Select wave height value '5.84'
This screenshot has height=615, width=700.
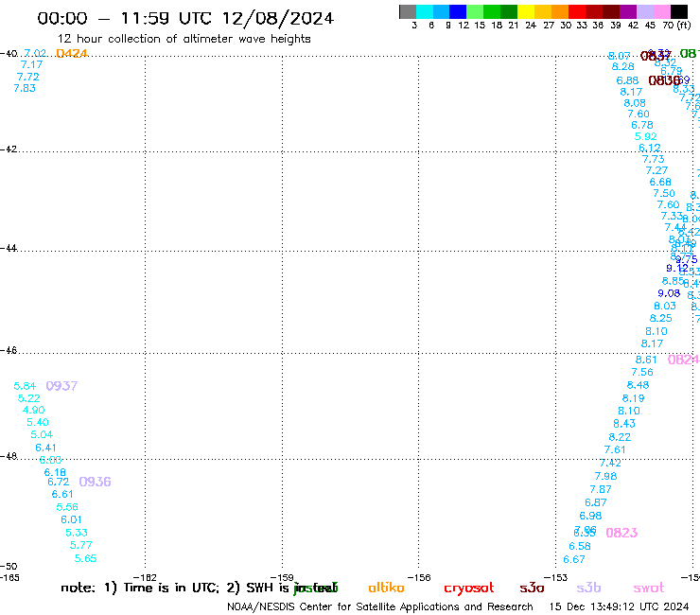(25, 386)
